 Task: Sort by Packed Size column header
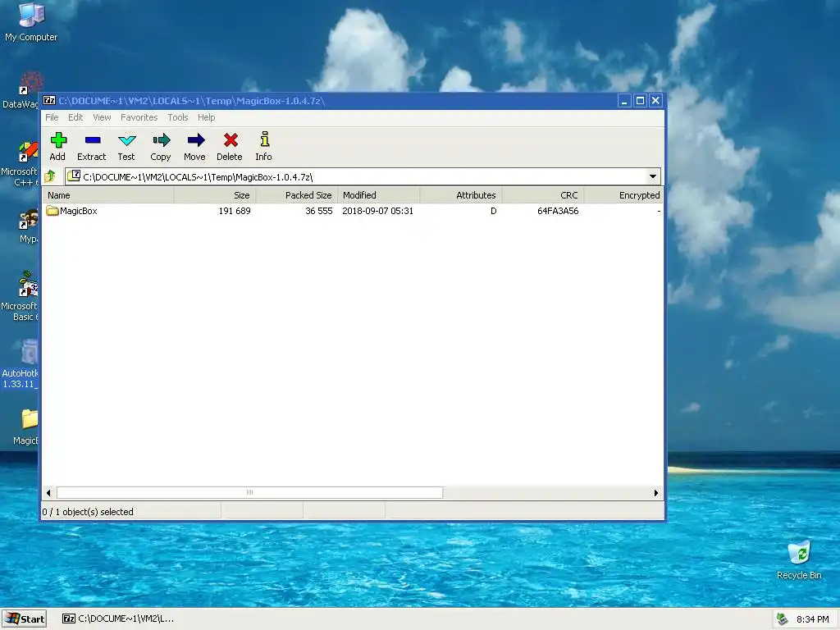297,195
